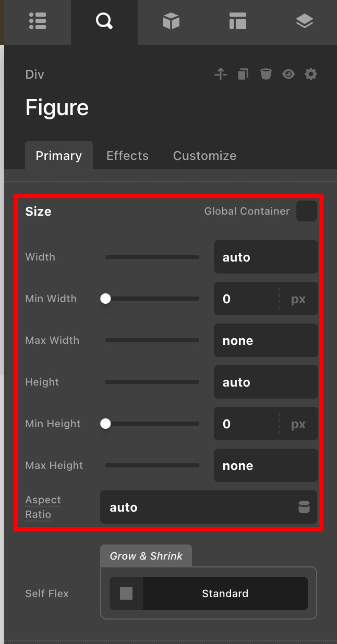This screenshot has height=644, width=337.
Task: Click the go-to-parent arrow icon
Action: (221, 75)
